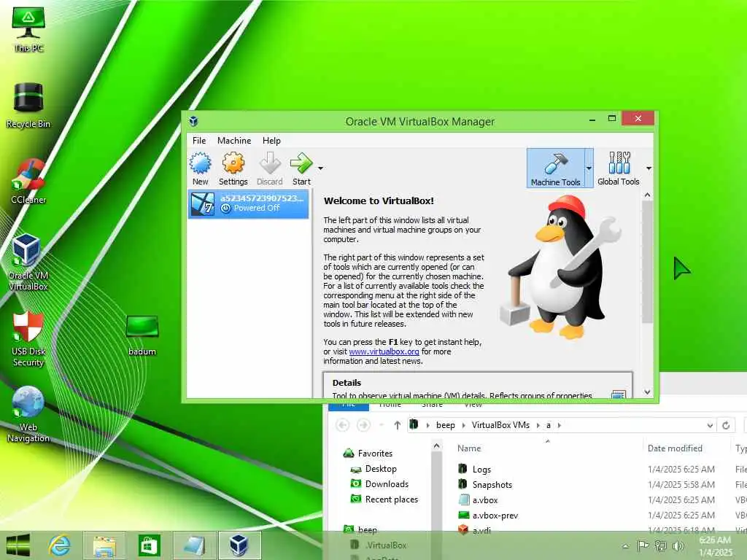Click the Details tool icon in welcome pane
Image resolution: width=747 pixels, height=560 pixels.
point(619,394)
